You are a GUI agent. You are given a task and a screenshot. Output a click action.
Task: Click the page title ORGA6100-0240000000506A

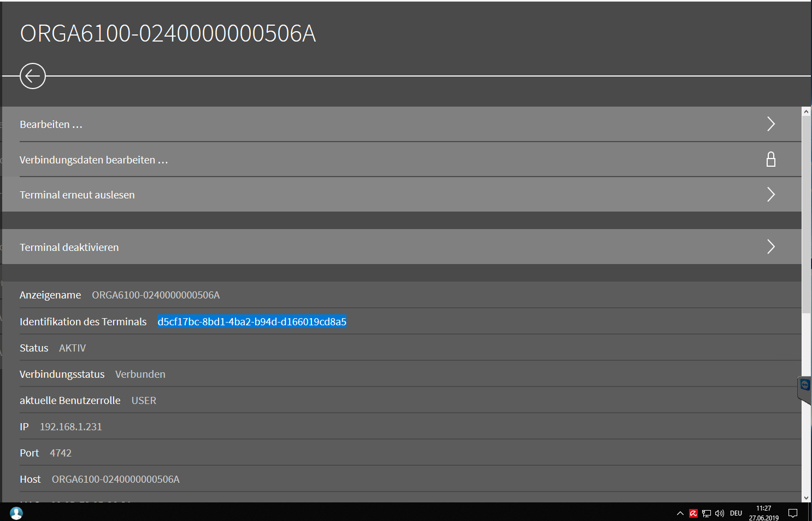coord(168,33)
